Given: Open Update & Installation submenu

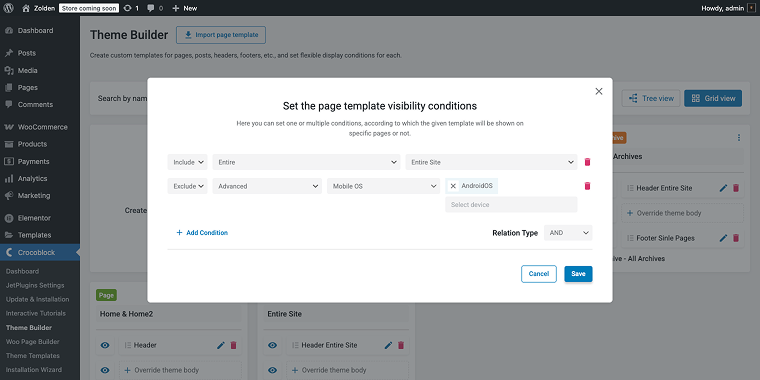Looking at the screenshot, I should coord(37,299).
